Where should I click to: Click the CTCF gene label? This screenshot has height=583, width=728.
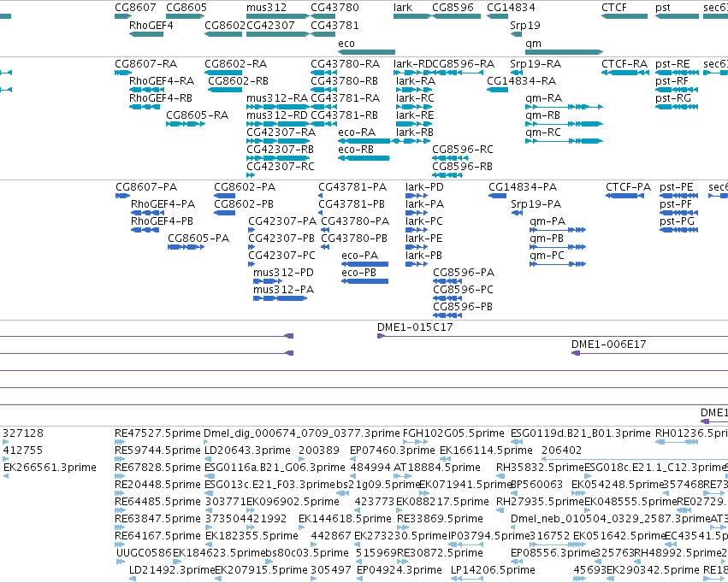613,8
